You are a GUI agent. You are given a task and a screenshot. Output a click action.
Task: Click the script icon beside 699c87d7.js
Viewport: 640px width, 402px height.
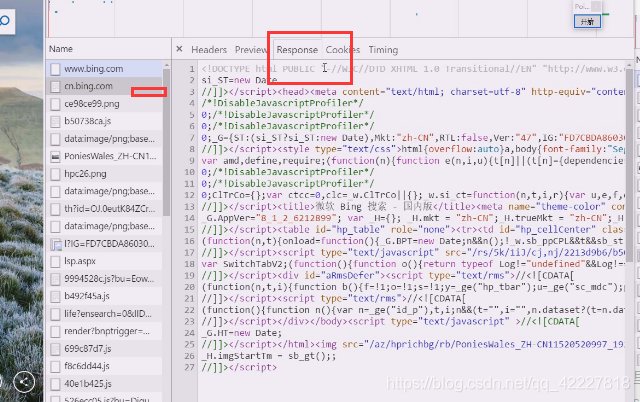pyautogui.click(x=55, y=349)
